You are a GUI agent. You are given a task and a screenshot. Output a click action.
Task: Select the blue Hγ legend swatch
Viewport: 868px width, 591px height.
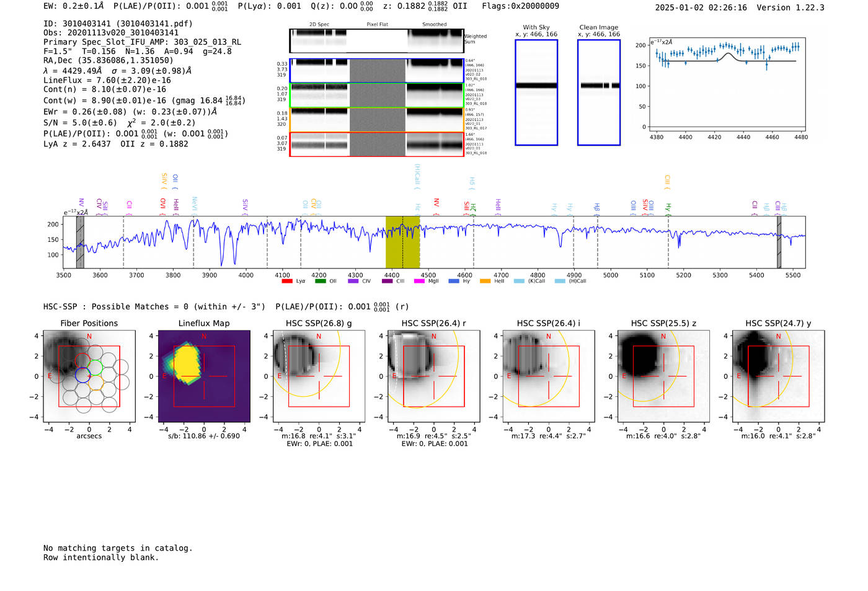pyautogui.click(x=454, y=281)
